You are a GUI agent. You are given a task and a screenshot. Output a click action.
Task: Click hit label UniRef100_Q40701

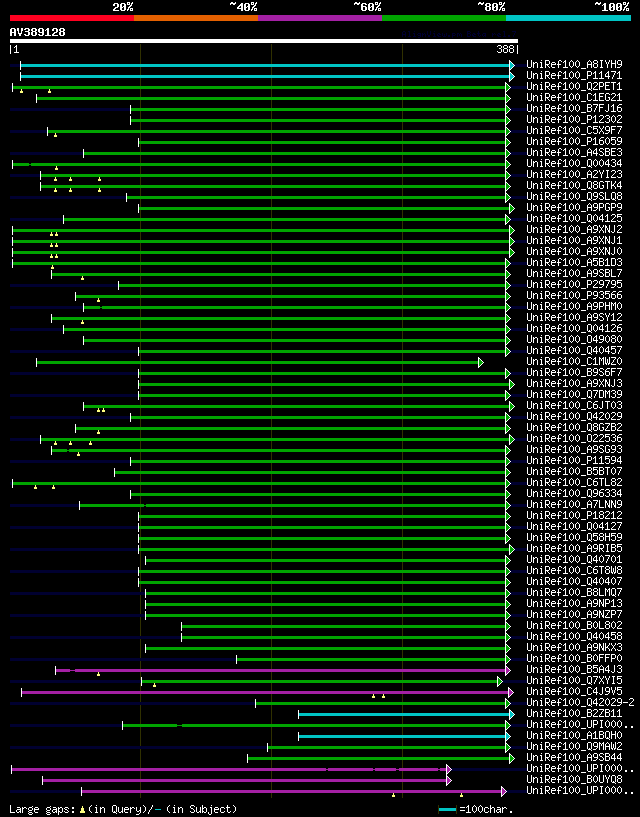[574, 559]
